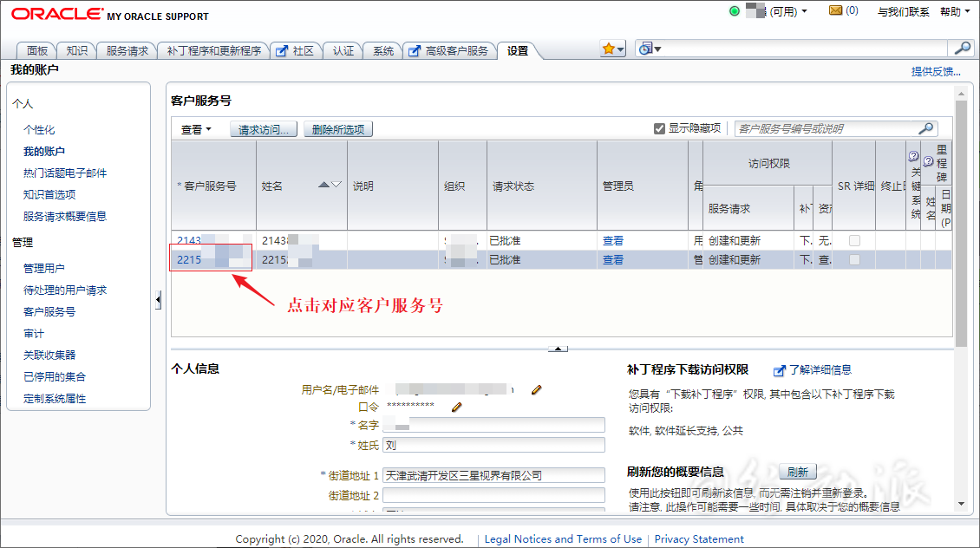Collapse the table pane splitter arrow
The image size is (980, 548).
pos(558,349)
